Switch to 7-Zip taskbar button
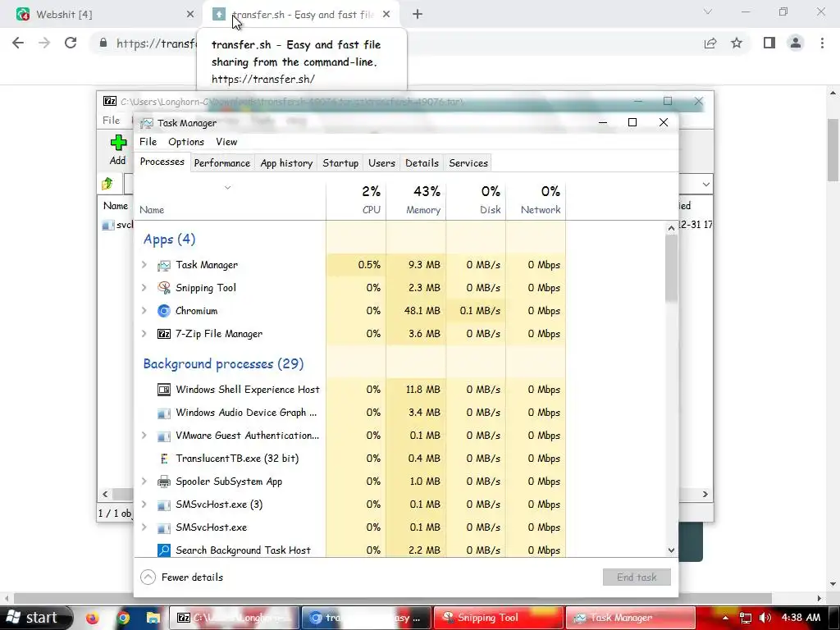This screenshot has width=840, height=630. click(x=234, y=618)
